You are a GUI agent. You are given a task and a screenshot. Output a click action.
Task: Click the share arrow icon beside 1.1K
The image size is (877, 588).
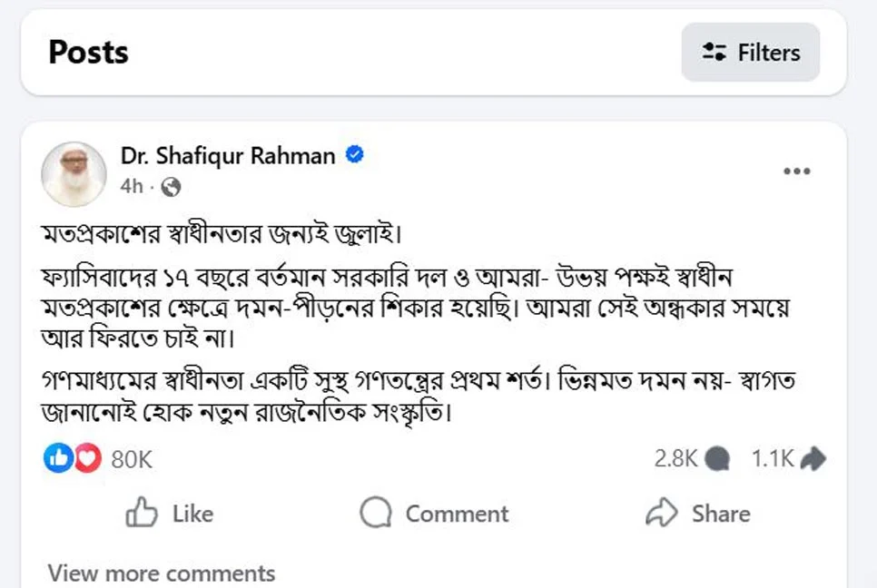point(813,459)
